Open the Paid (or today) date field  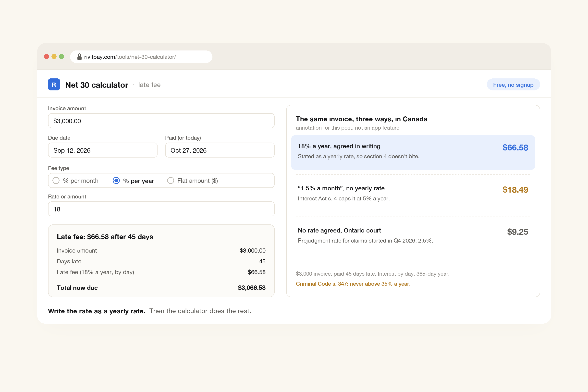(x=220, y=150)
